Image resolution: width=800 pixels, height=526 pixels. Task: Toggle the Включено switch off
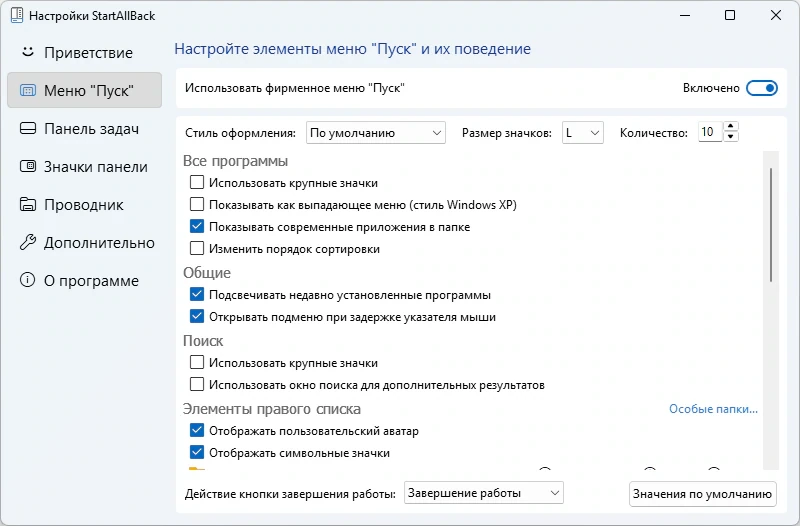(762, 88)
